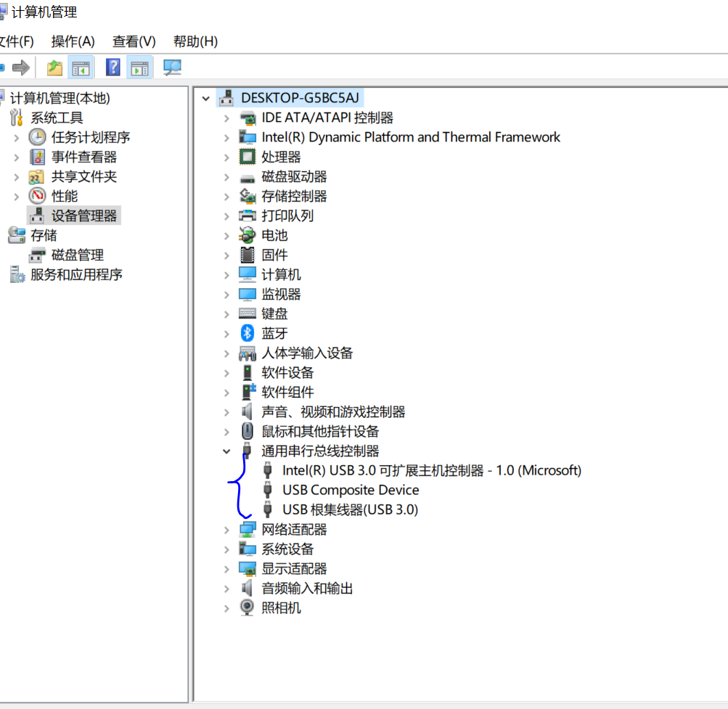
Task: Expand the 声音、视频和游戏控制器 arrow
Action: tap(226, 412)
